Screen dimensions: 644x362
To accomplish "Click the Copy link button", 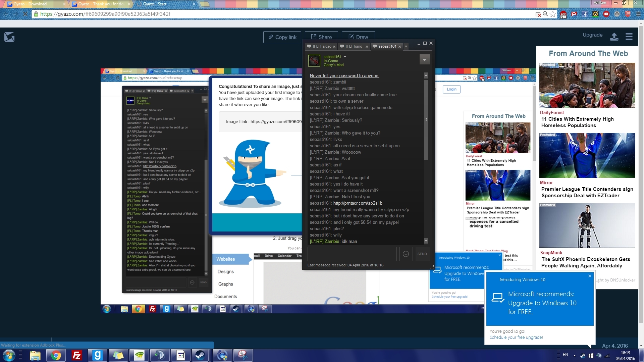I will click(x=282, y=37).
